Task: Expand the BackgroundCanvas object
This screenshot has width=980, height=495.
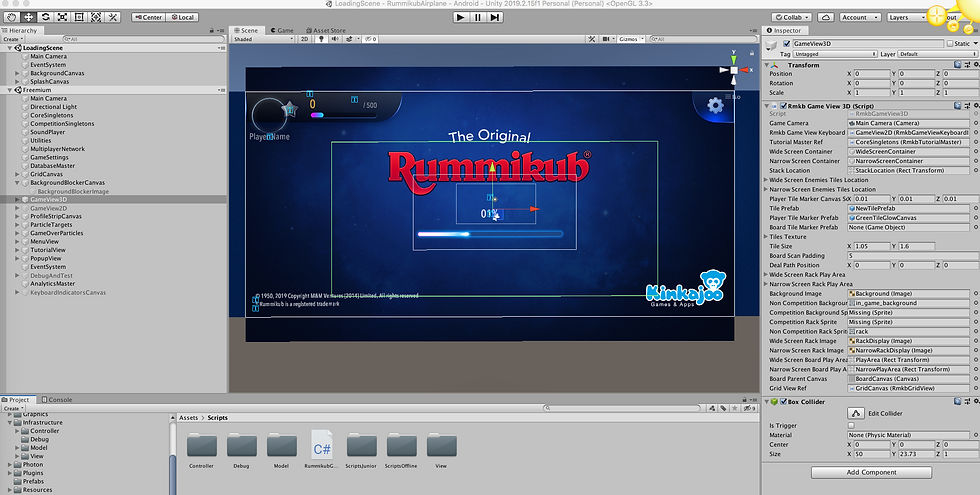Action: pyautogui.click(x=18, y=73)
